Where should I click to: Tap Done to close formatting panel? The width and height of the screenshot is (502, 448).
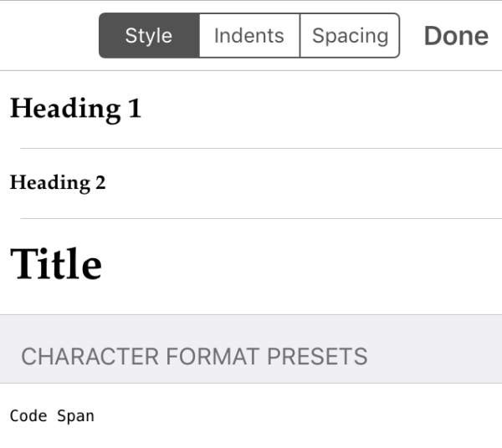click(x=456, y=36)
